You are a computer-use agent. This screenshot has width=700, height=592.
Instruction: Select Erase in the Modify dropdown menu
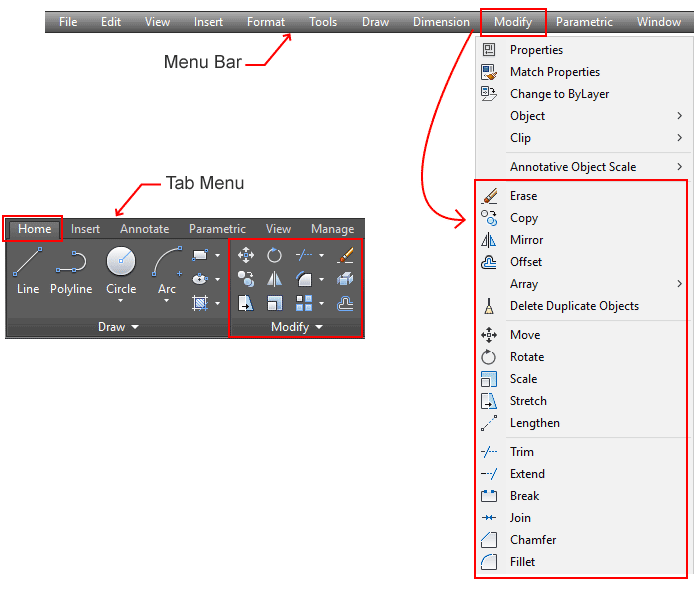(583, 196)
